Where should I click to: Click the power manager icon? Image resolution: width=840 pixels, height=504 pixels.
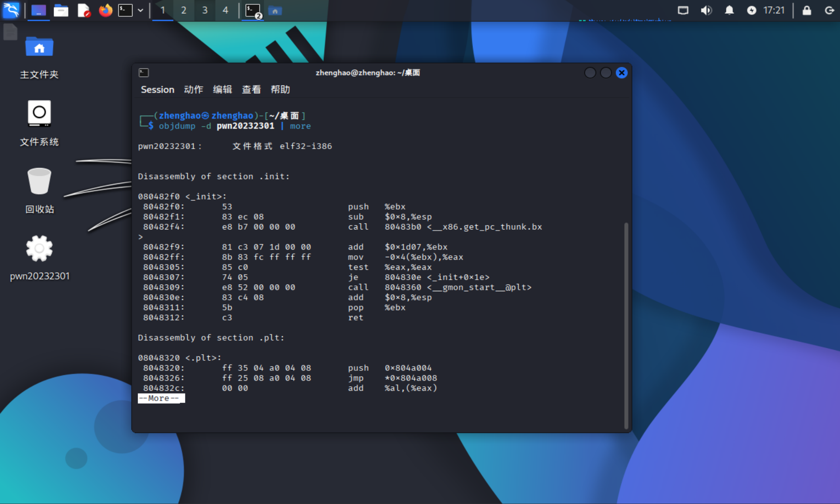(751, 10)
